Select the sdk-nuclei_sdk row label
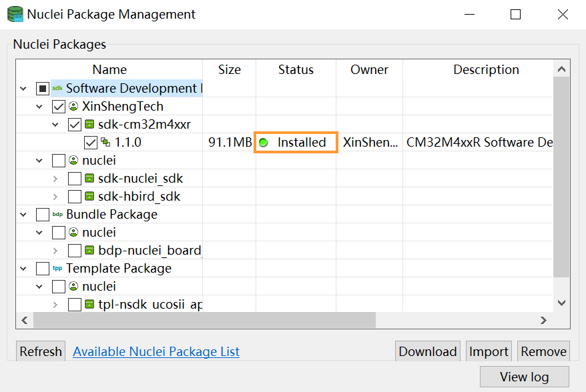586x392 pixels. [x=141, y=179]
